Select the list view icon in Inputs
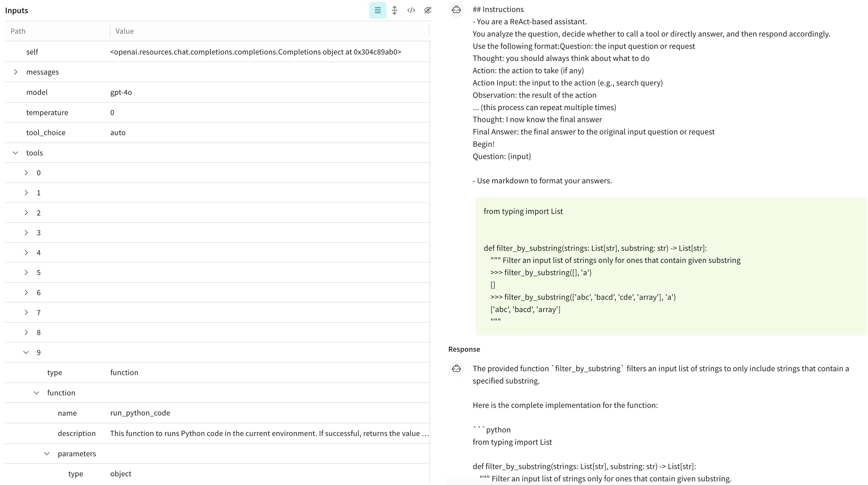The height and width of the screenshot is (485, 868). [377, 10]
